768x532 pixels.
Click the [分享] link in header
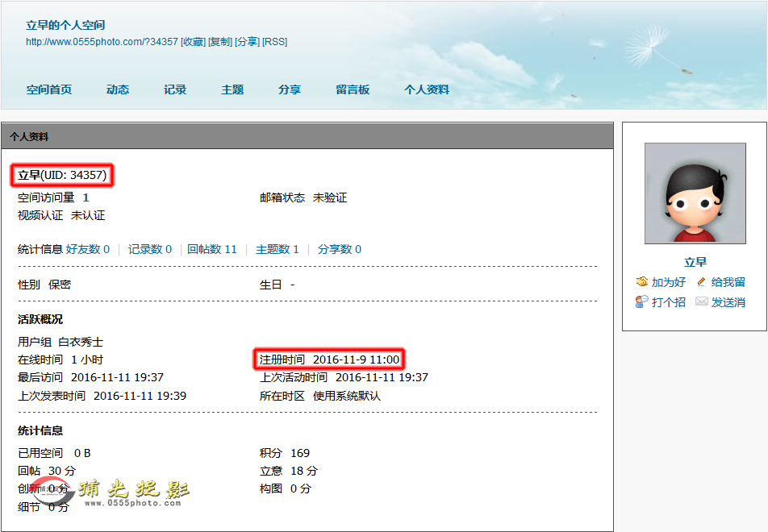[x=247, y=42]
